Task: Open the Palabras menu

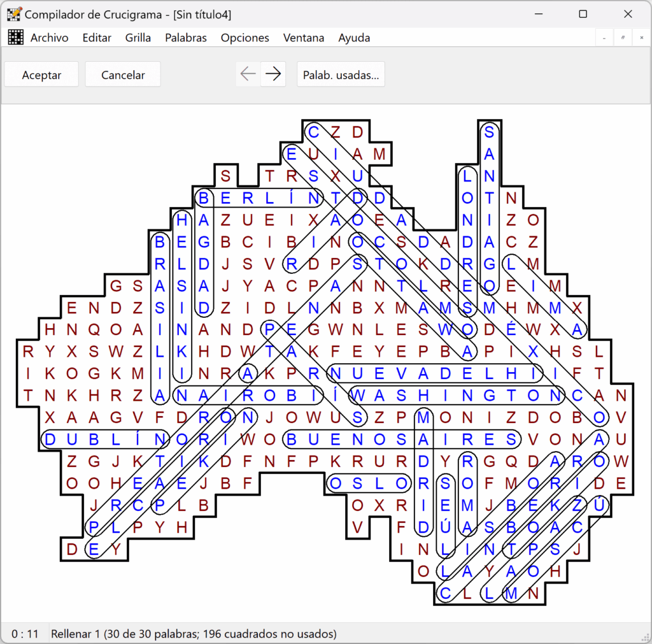Action: tap(186, 38)
